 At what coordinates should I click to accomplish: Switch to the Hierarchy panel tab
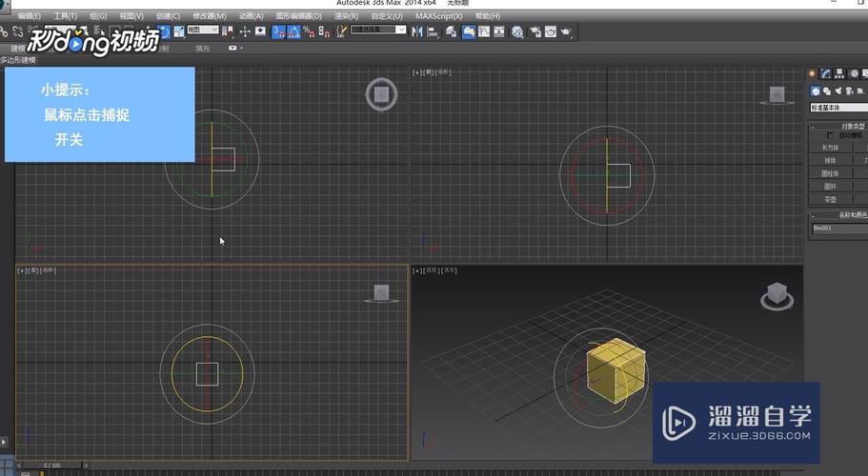839,73
